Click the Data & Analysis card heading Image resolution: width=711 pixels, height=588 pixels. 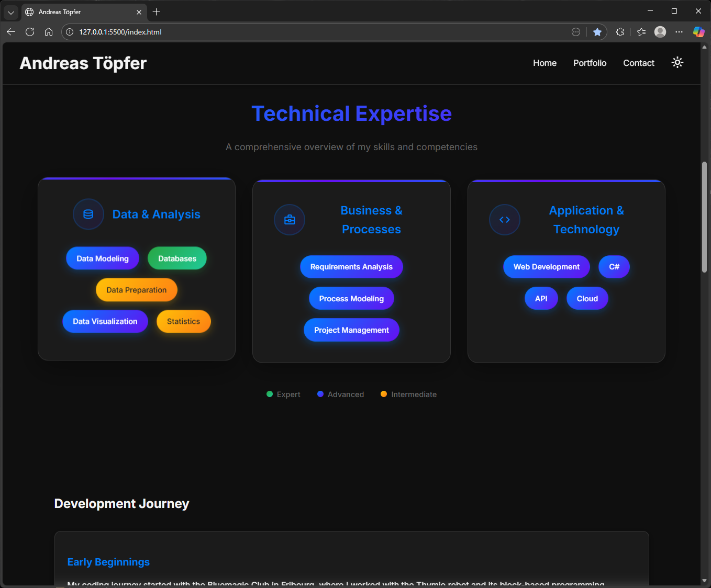point(157,214)
